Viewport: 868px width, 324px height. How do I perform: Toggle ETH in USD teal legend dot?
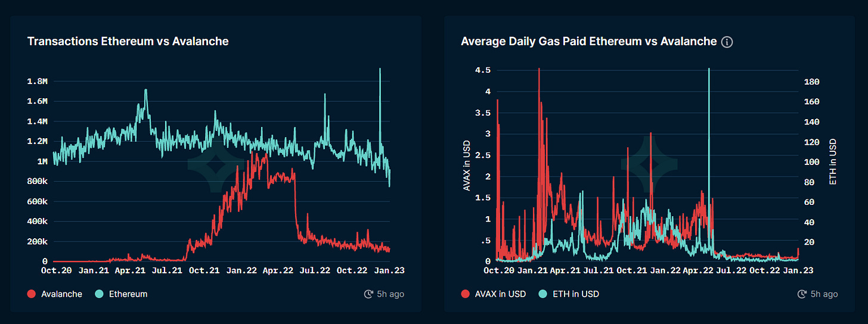click(x=542, y=294)
